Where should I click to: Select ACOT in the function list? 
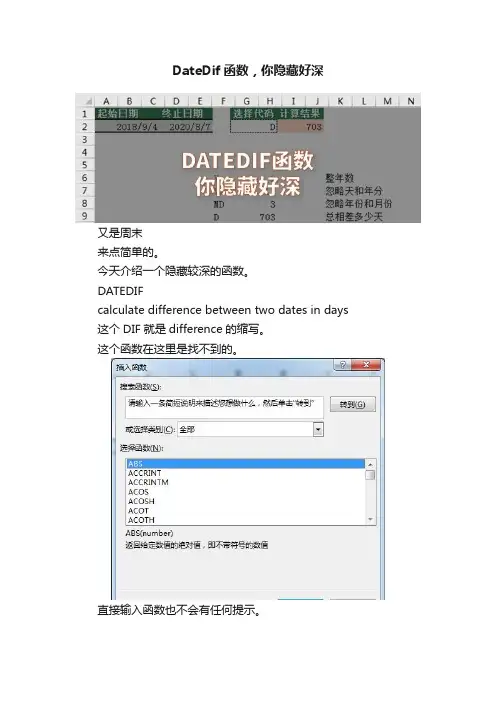tap(245, 511)
